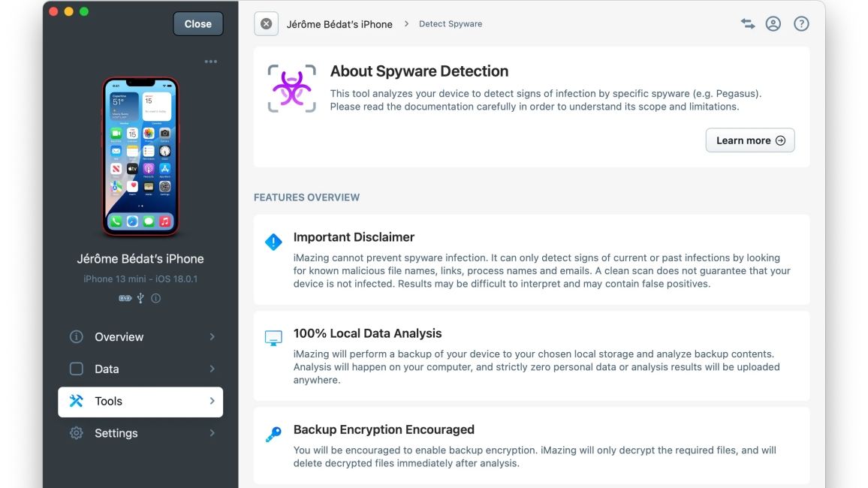Click the iPhone 13 mini - iOS 18.0.1 text
Image resolution: width=868 pixels, height=488 pixels.
140,279
